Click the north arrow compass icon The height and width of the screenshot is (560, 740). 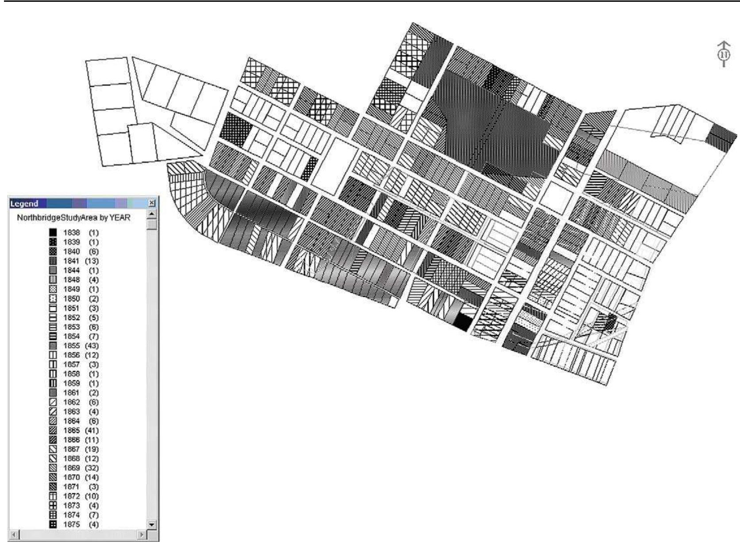[x=724, y=54]
